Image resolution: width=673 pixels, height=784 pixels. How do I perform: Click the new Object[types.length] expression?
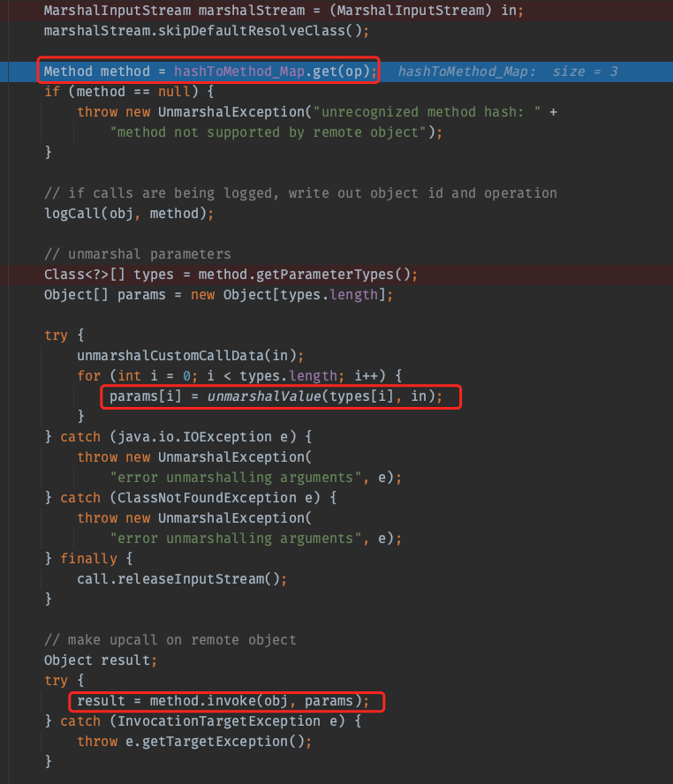pyautogui.click(x=284, y=294)
